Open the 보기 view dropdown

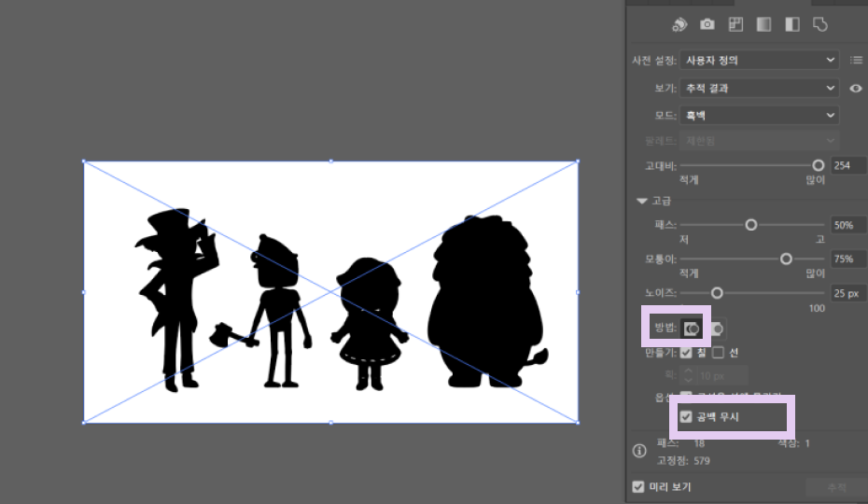[x=759, y=89]
